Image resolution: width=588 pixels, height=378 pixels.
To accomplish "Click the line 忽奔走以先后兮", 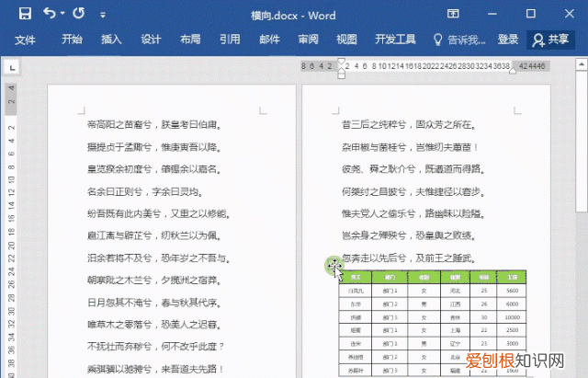I will tap(409, 258).
